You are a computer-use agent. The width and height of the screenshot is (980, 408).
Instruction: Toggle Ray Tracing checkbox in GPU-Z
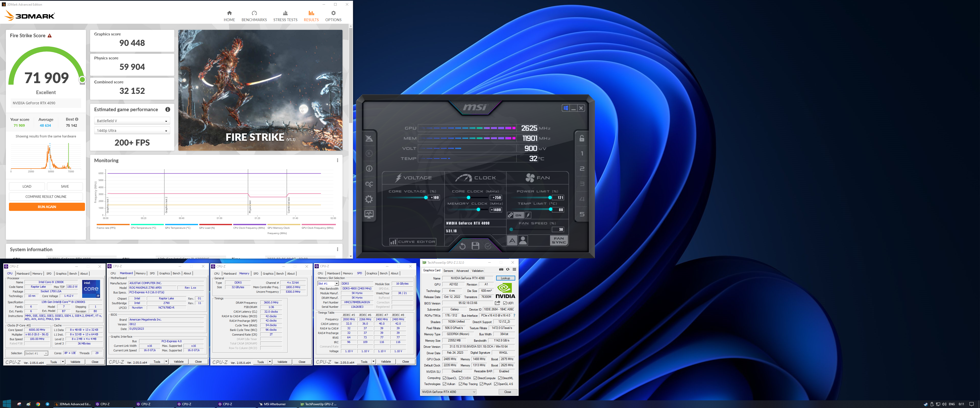[461, 384]
